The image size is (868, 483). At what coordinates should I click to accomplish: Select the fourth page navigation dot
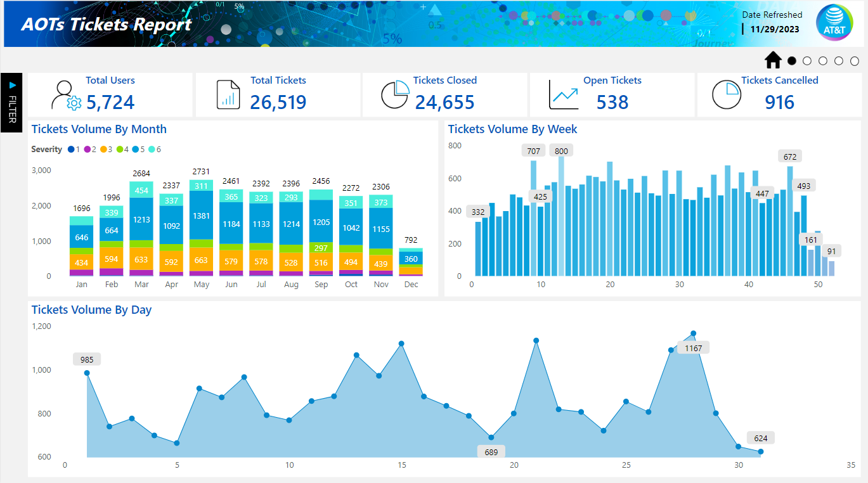pyautogui.click(x=839, y=61)
